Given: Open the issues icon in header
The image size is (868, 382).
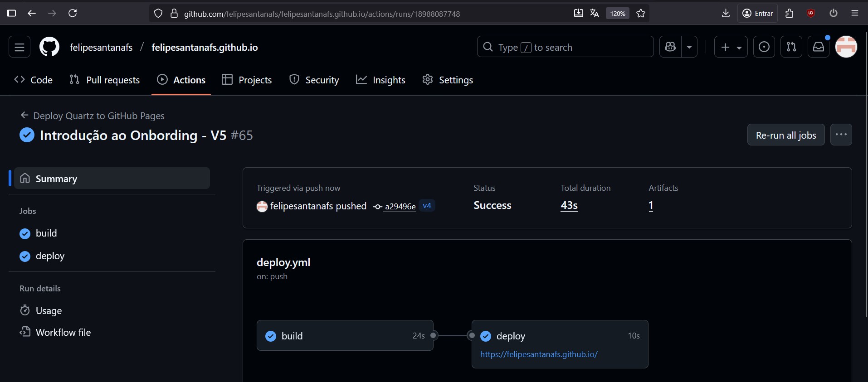Looking at the screenshot, I should pos(764,47).
